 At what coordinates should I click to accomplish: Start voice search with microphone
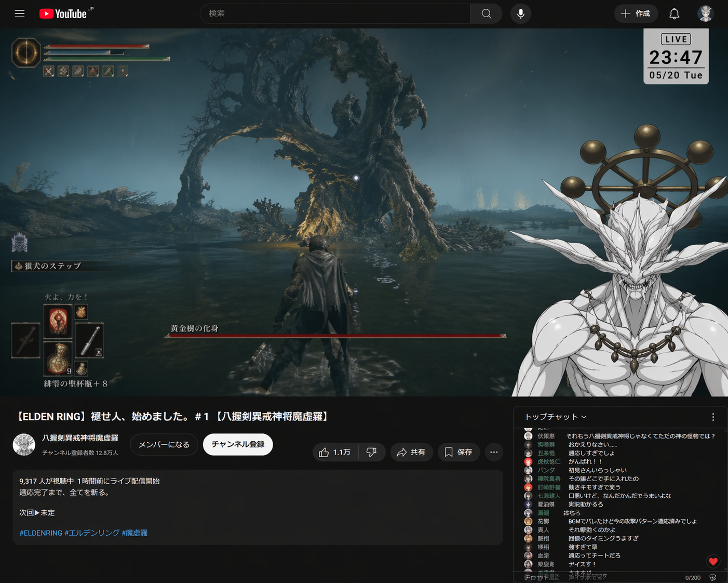pos(520,14)
